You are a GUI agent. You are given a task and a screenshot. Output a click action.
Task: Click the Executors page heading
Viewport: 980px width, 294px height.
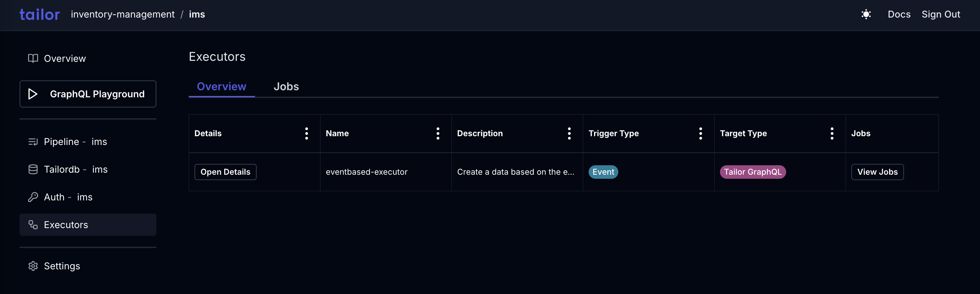(217, 57)
